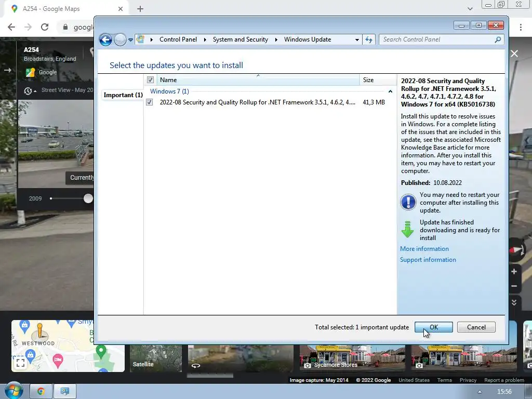
Task: Click the Control Panel icon in address bar
Action: point(140,39)
